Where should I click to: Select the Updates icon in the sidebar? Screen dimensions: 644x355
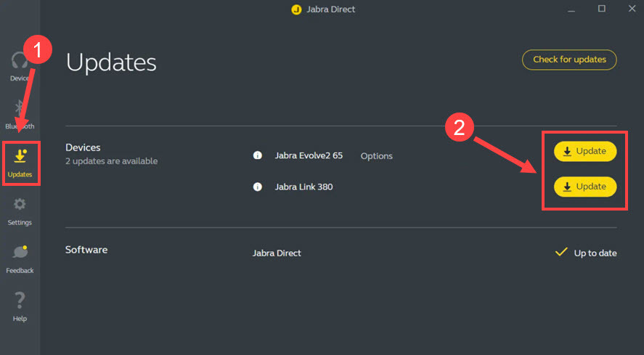[20, 161]
